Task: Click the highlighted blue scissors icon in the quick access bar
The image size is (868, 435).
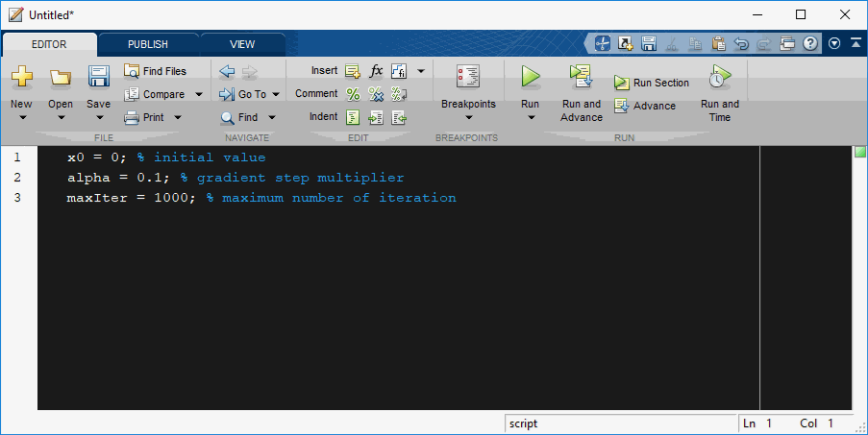Action: pyautogui.click(x=603, y=43)
